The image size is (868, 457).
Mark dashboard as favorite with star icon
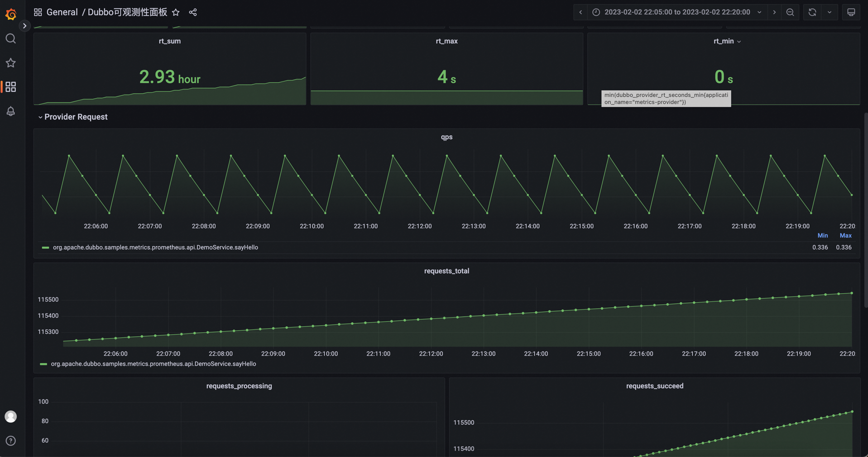176,12
